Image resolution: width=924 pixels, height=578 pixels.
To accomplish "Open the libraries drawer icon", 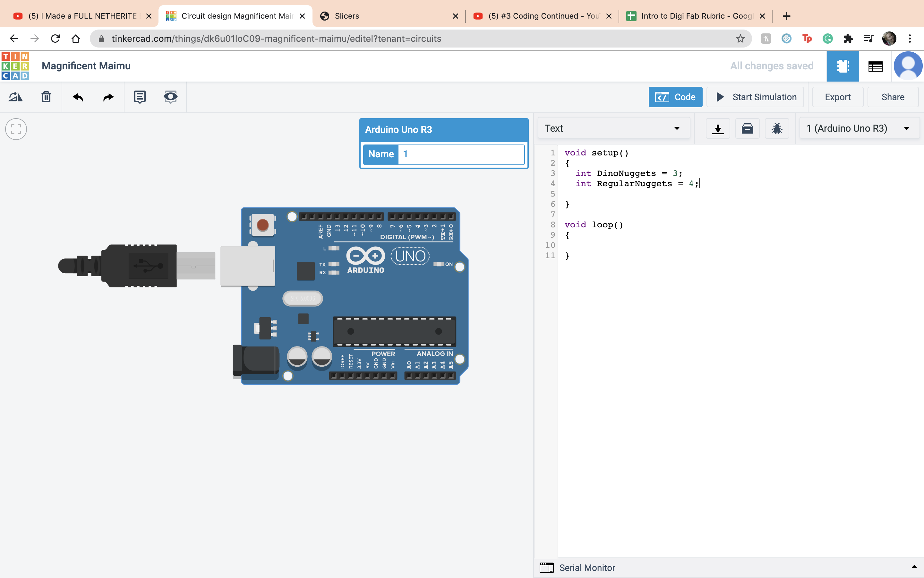I will 747,129.
